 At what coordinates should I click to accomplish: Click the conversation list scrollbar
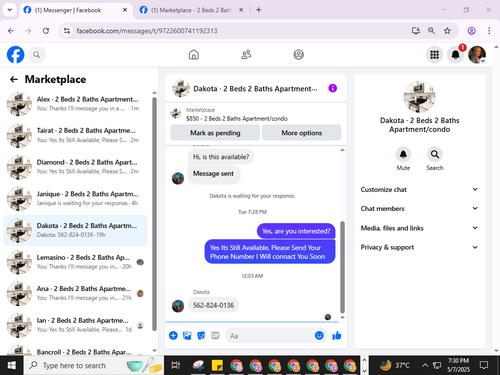pyautogui.click(x=154, y=213)
